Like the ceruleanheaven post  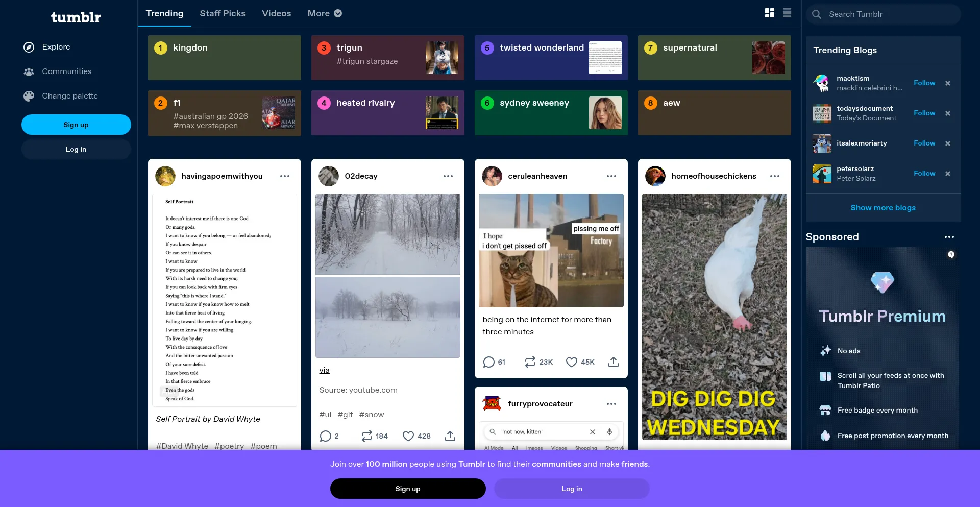pyautogui.click(x=580, y=362)
